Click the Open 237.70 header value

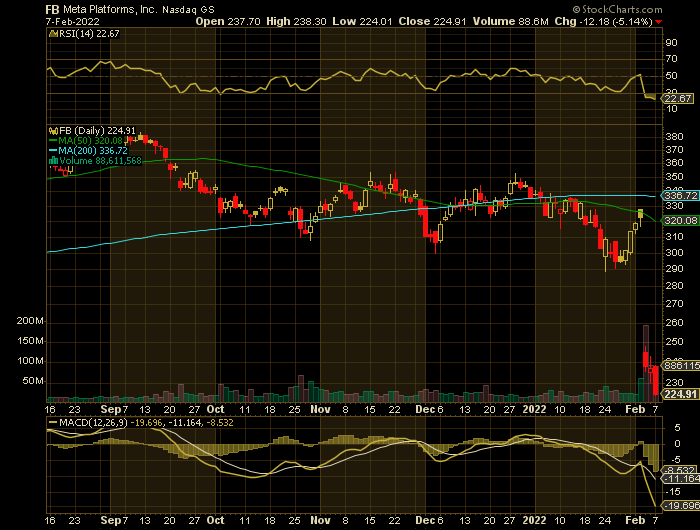228,21
